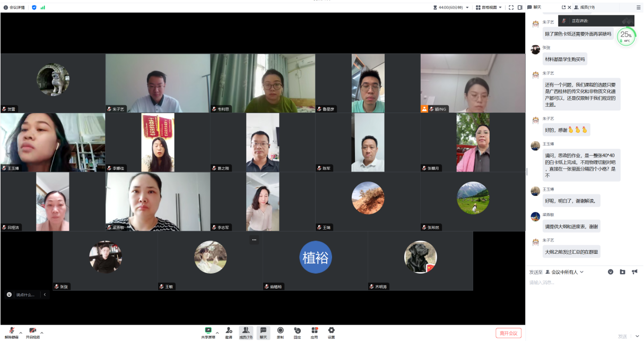Screen dimensions: 644x341
Task: Click the Invite (邀请) icon in toolbar
Action: [229, 331]
